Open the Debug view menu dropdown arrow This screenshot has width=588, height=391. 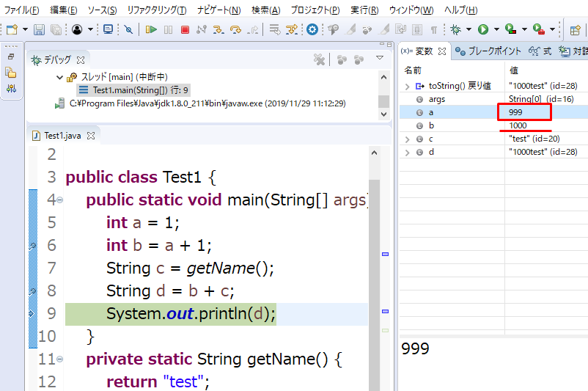point(379,58)
